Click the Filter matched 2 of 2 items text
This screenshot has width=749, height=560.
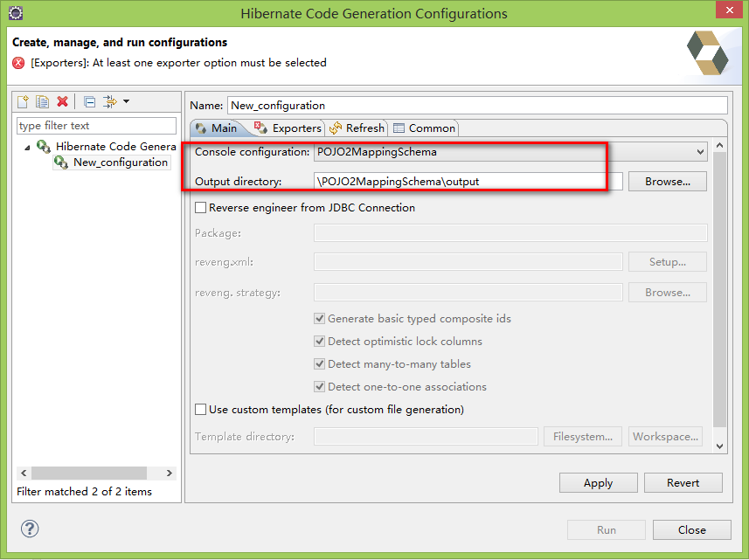(x=84, y=491)
